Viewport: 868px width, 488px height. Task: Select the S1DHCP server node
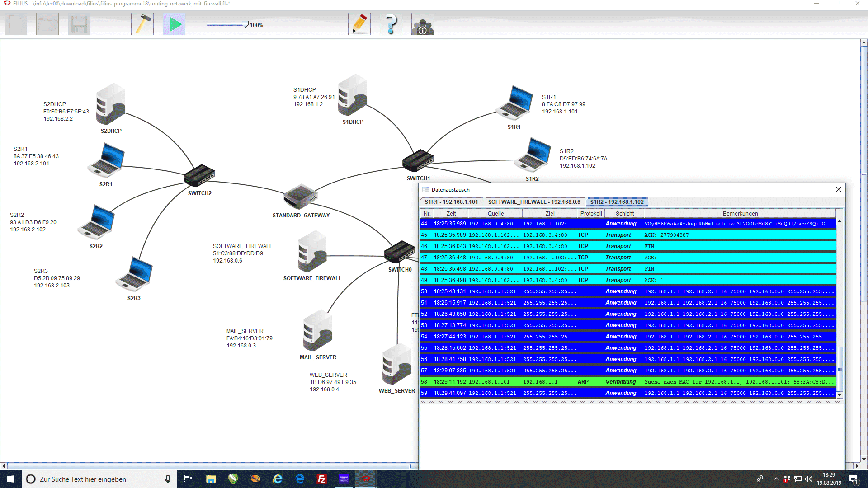click(353, 96)
